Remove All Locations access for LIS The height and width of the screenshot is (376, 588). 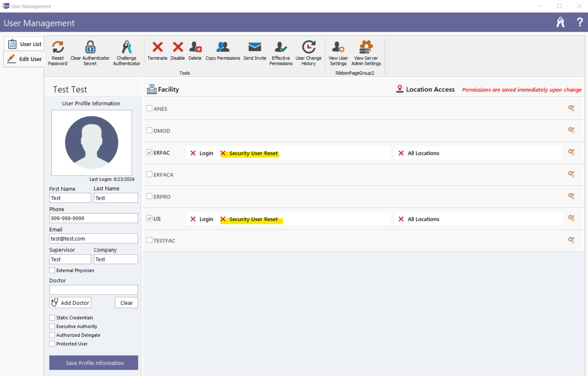[401, 219]
